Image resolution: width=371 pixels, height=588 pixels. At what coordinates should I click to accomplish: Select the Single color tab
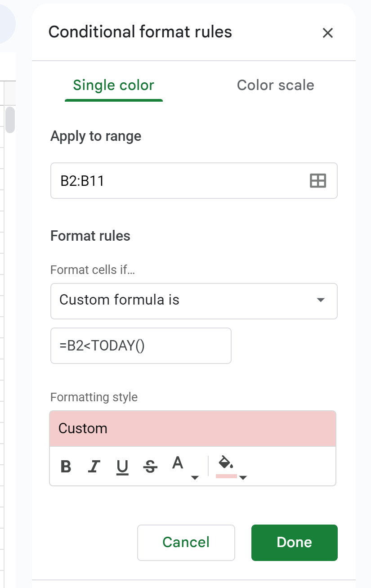[x=113, y=85]
